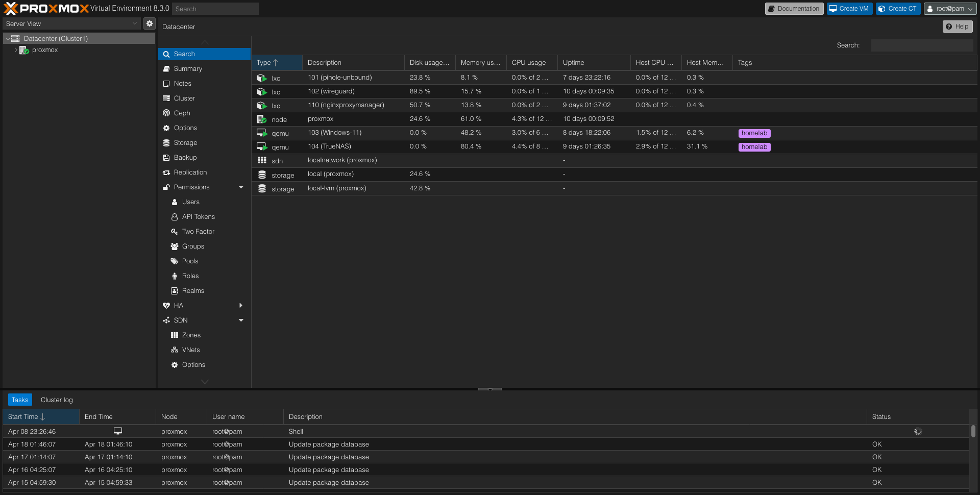Open SDN Options page
Screen dimensions: 980x495
coord(204,364)
